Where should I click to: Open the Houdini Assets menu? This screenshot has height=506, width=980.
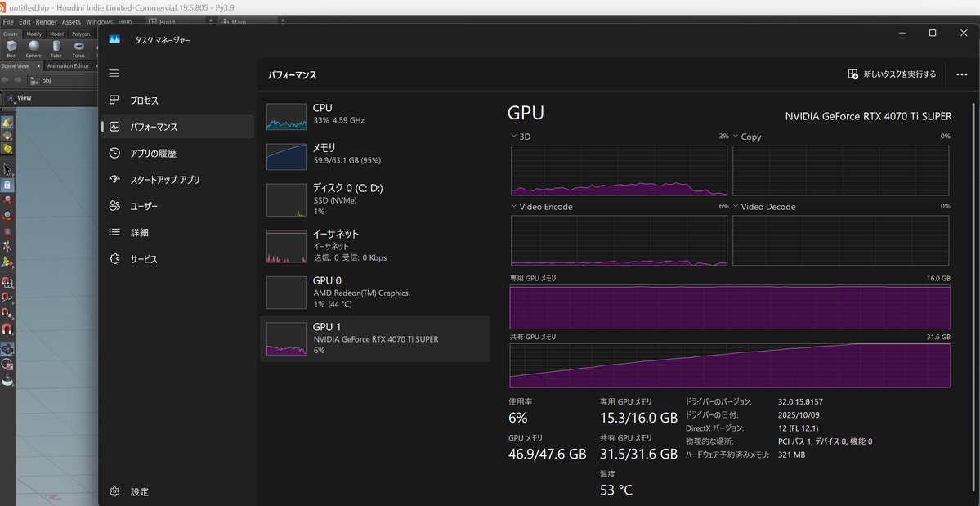pyautogui.click(x=71, y=22)
